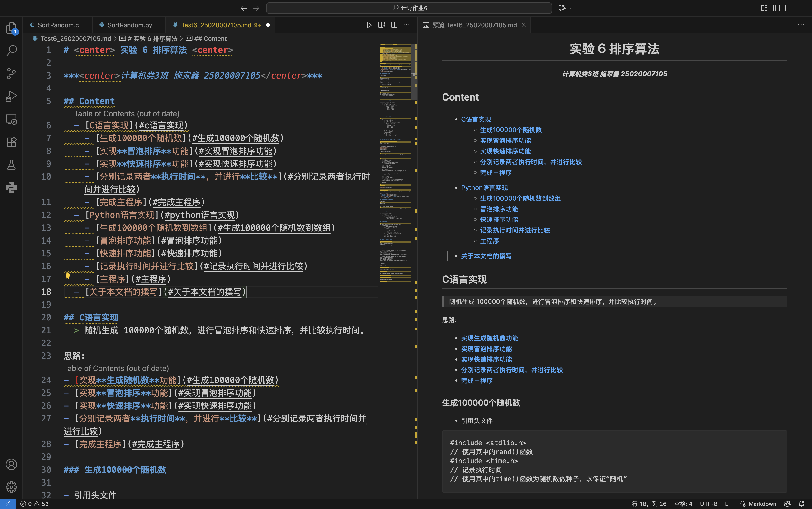812x509 pixels.
Task: Click the Python语言实现 link in preview
Action: pyautogui.click(x=484, y=188)
